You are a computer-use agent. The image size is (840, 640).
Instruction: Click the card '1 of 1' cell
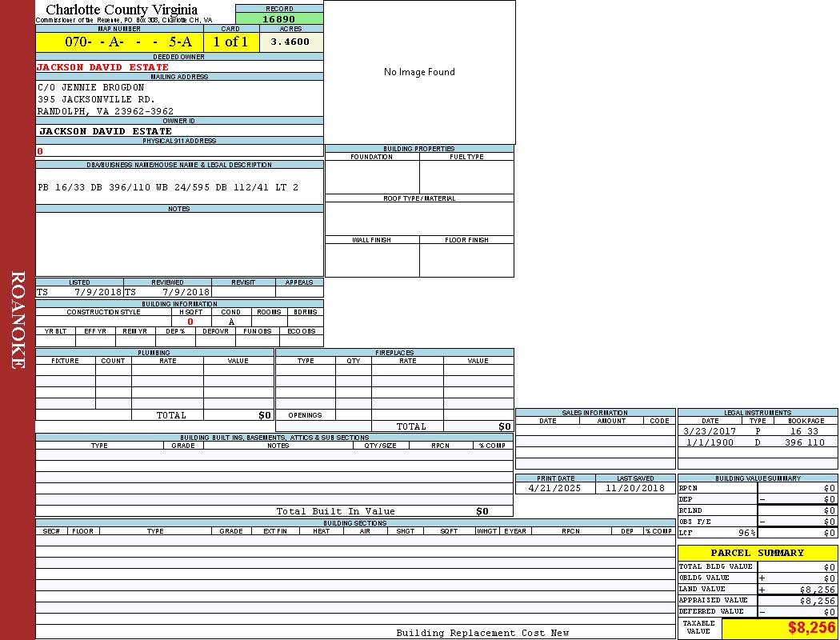pyautogui.click(x=230, y=42)
